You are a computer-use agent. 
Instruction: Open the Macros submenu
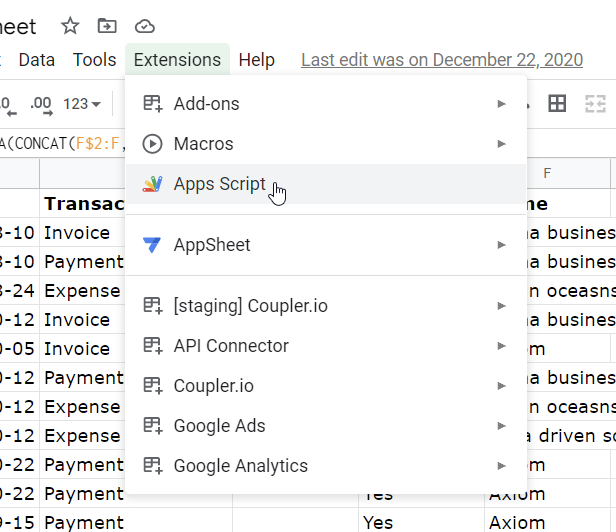point(326,144)
